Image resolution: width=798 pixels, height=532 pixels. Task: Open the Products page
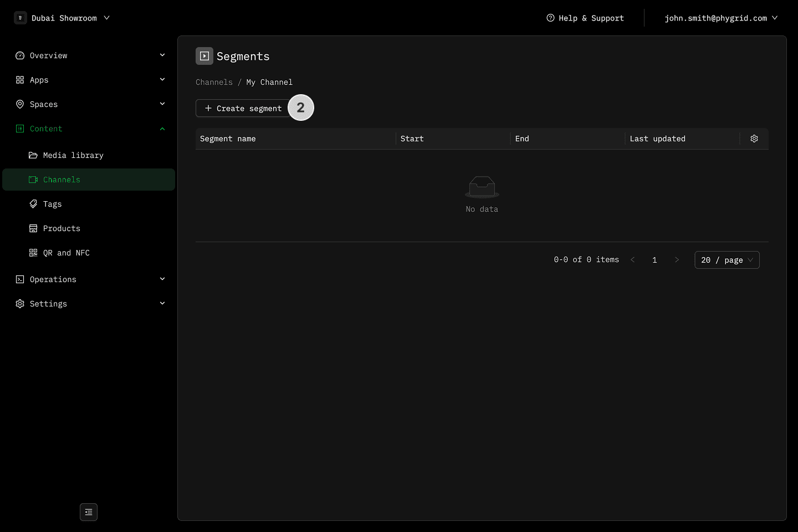coord(89,228)
